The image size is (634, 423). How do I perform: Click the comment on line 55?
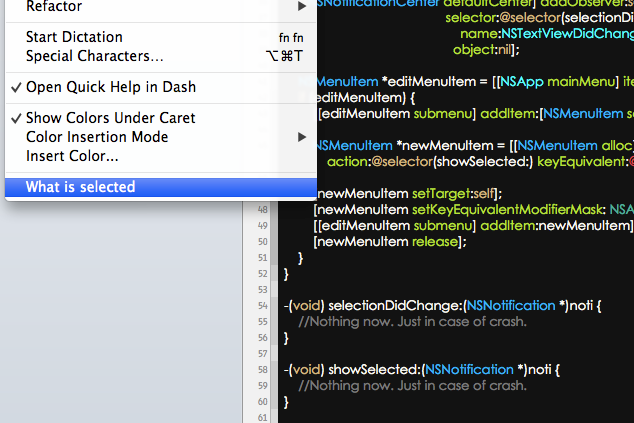click(411, 321)
